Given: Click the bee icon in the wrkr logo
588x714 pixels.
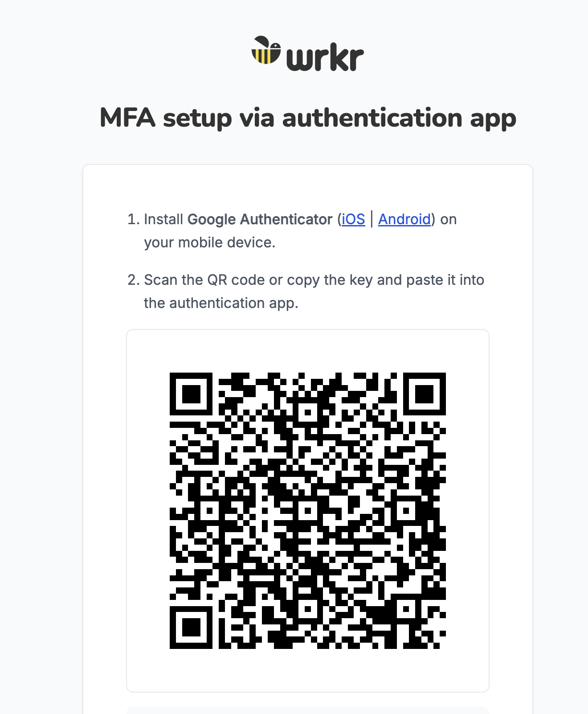Looking at the screenshot, I should coord(266,50).
